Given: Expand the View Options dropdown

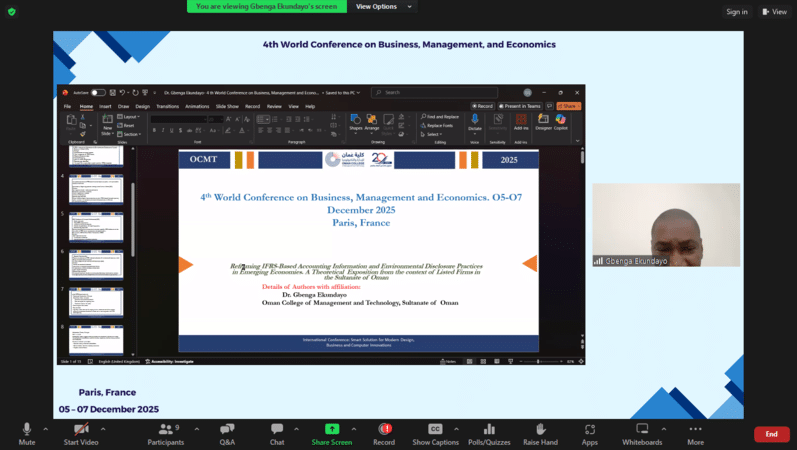Looking at the screenshot, I should [x=381, y=6].
